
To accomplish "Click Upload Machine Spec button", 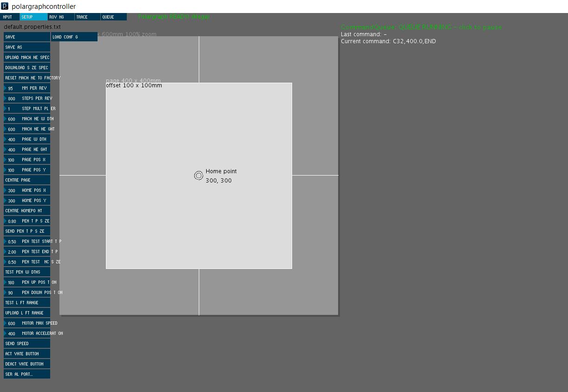I will coord(26,58).
